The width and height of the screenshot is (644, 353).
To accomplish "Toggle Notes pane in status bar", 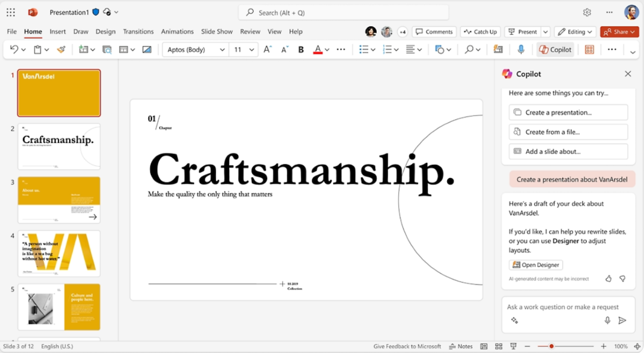I will (x=461, y=347).
